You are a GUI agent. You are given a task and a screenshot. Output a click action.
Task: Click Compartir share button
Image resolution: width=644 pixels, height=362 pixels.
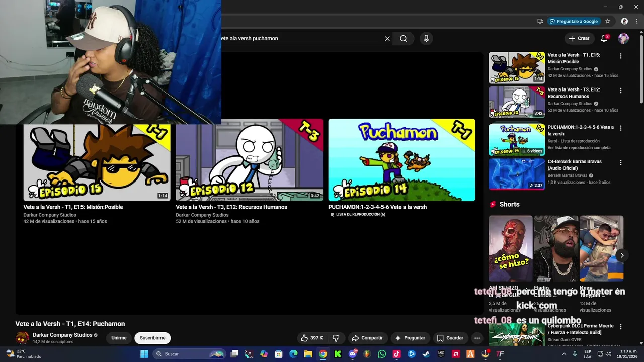(x=367, y=338)
